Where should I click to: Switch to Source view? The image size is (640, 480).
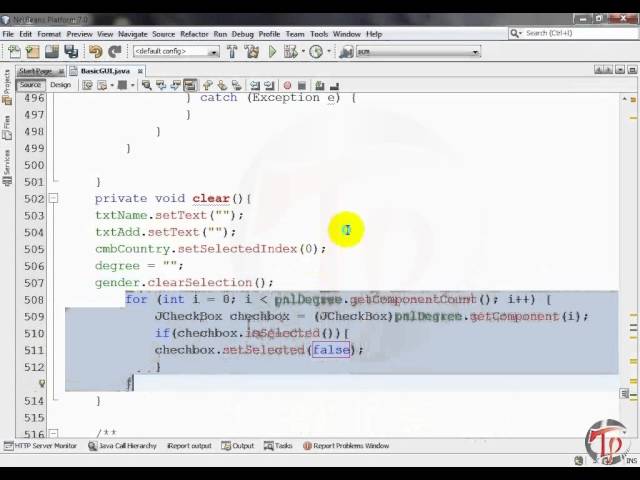(x=30, y=85)
